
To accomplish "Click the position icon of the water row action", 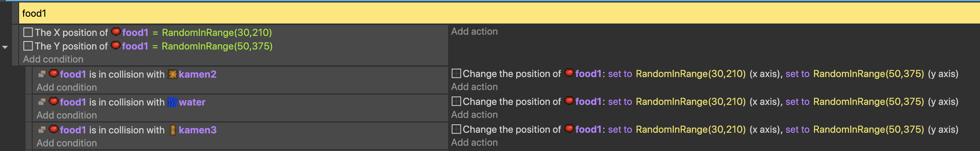I will 456,101.
